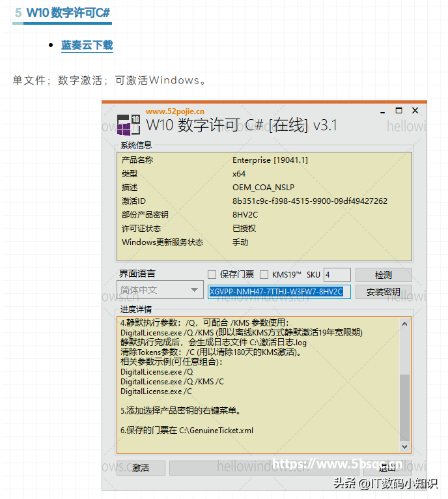Click the line DigitalLicense.exe /C
The width and height of the screenshot is (448, 499).
pos(156,392)
